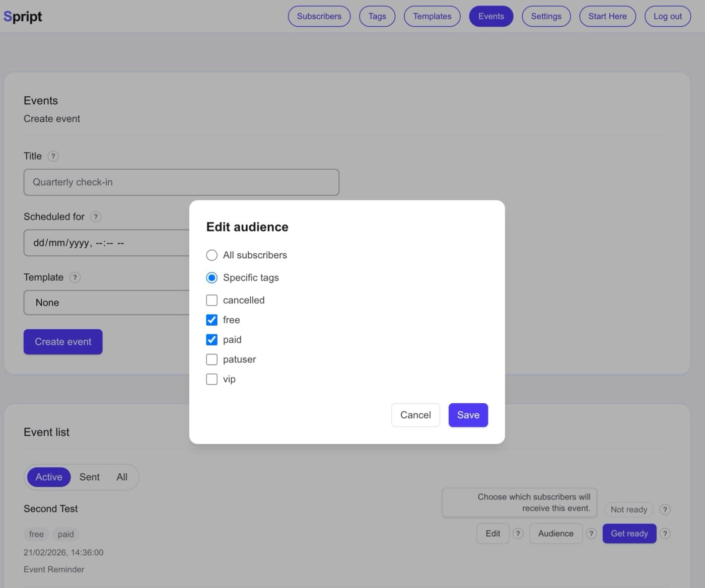Viewport: 705px width, 588px height.
Task: Save the audience selection
Action: coord(468,415)
